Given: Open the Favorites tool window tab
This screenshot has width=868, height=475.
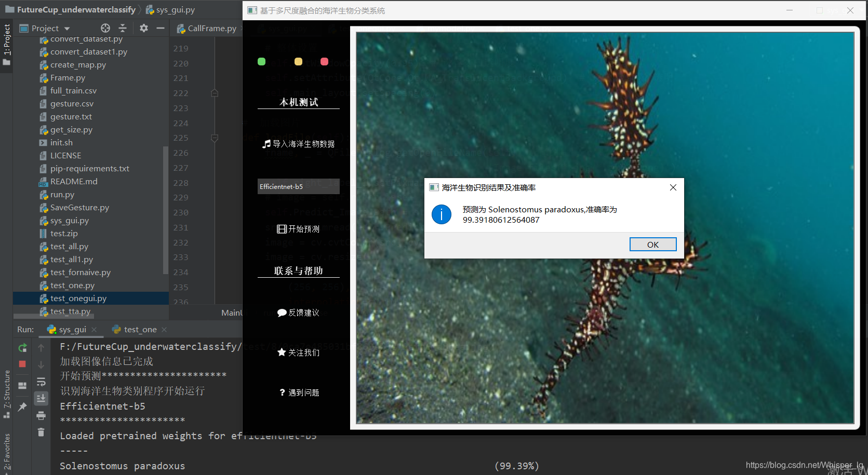Looking at the screenshot, I should [x=6, y=452].
